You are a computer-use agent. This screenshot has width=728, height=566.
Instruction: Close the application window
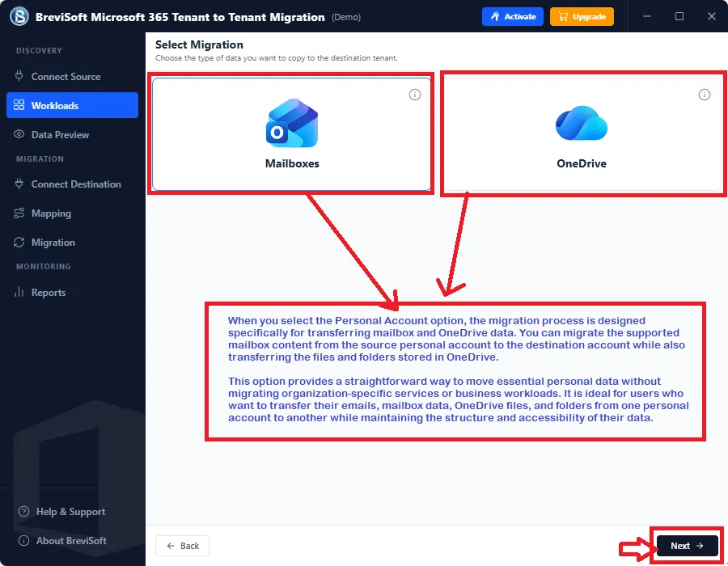[711, 16]
